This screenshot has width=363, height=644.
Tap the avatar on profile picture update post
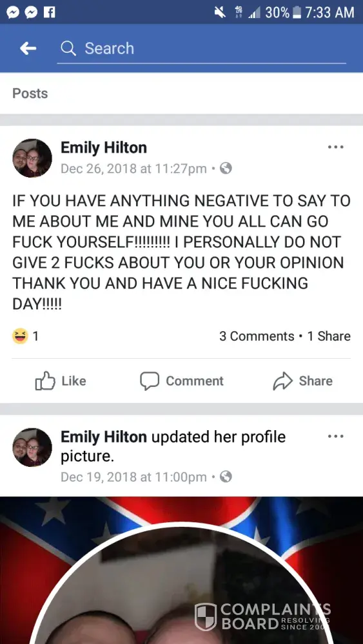pos(32,448)
